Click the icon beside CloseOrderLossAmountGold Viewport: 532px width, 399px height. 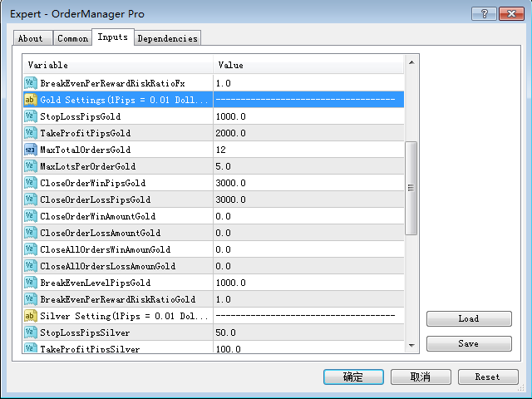(x=31, y=233)
